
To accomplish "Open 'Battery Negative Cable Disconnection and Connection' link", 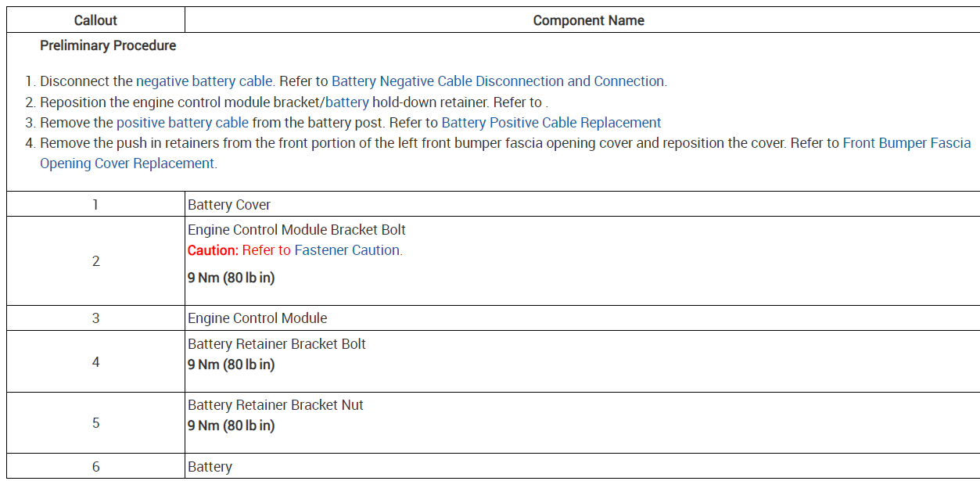I will click(x=498, y=81).
